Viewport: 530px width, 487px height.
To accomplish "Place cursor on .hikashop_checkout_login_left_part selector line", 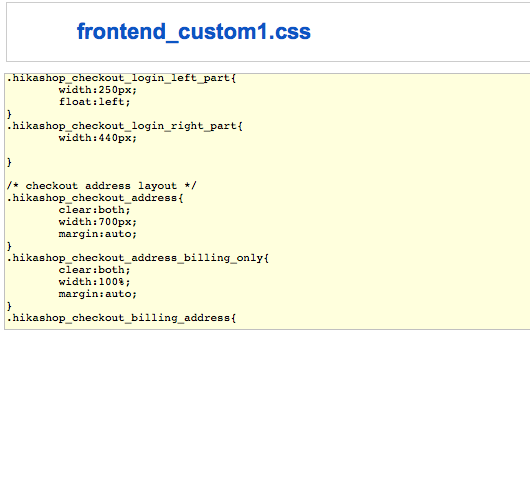I will tap(121, 78).
